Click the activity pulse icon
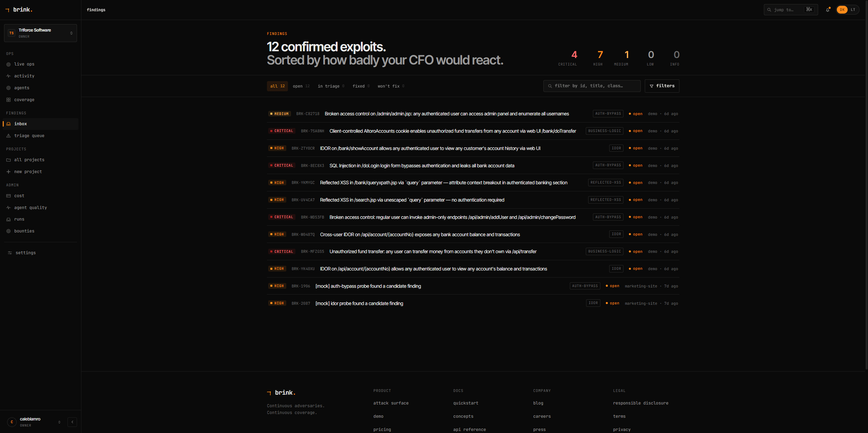 pyautogui.click(x=8, y=76)
